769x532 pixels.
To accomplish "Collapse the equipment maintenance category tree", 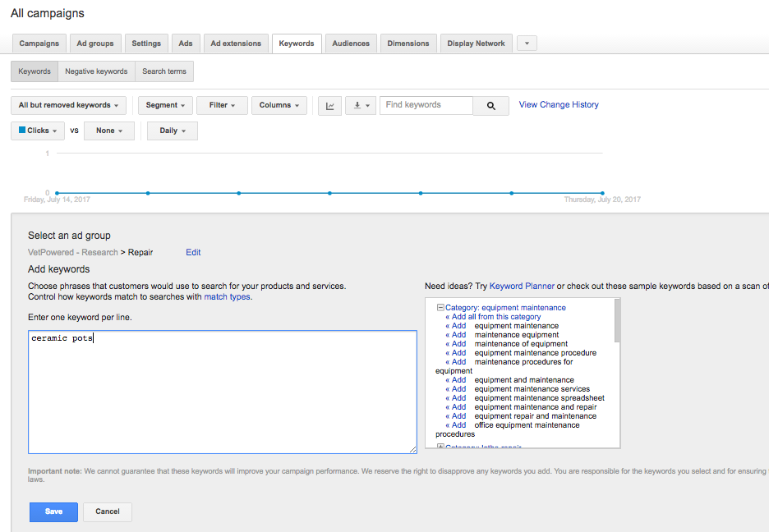I will [x=440, y=308].
